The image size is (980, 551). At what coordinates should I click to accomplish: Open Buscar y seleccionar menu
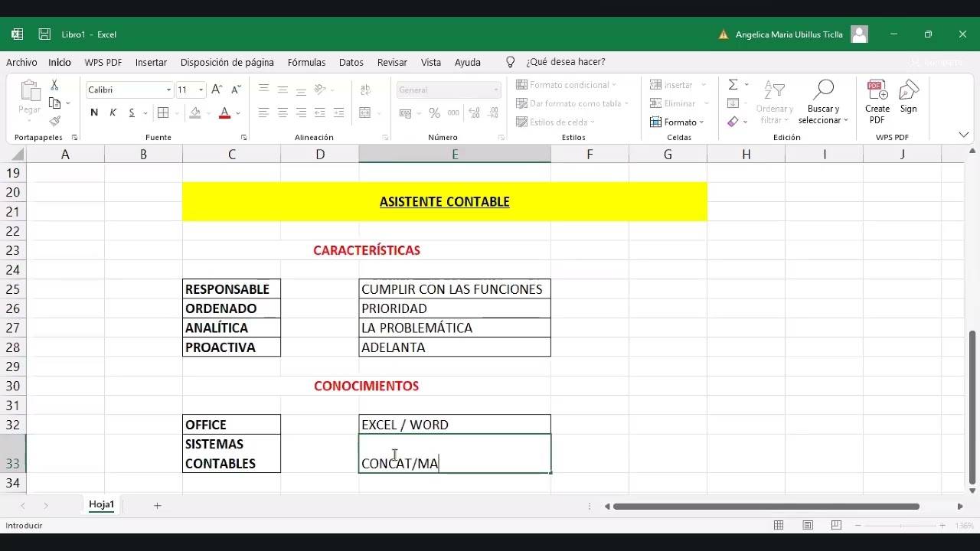(823, 103)
